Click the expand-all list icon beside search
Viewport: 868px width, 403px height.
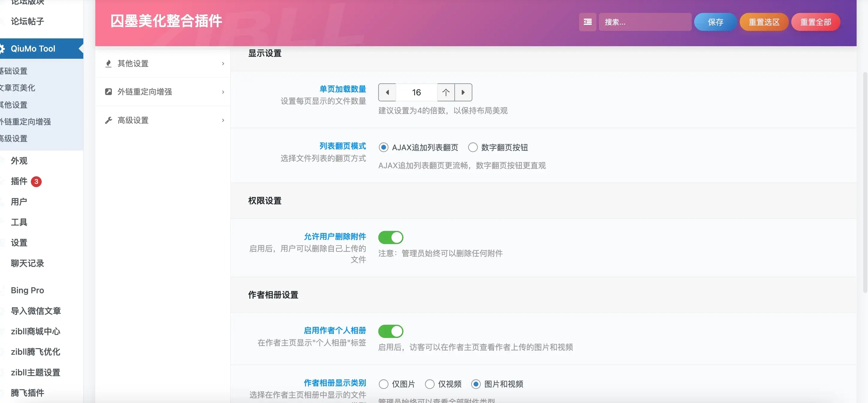(587, 22)
